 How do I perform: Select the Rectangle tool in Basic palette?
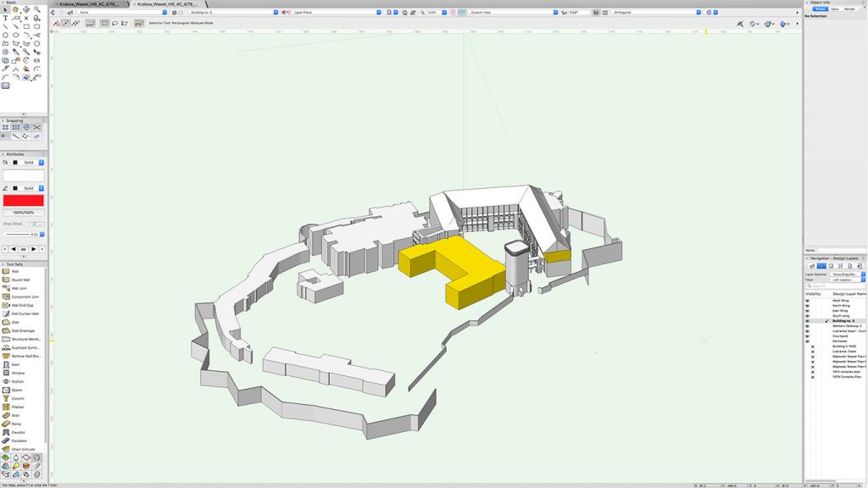[x=26, y=26]
